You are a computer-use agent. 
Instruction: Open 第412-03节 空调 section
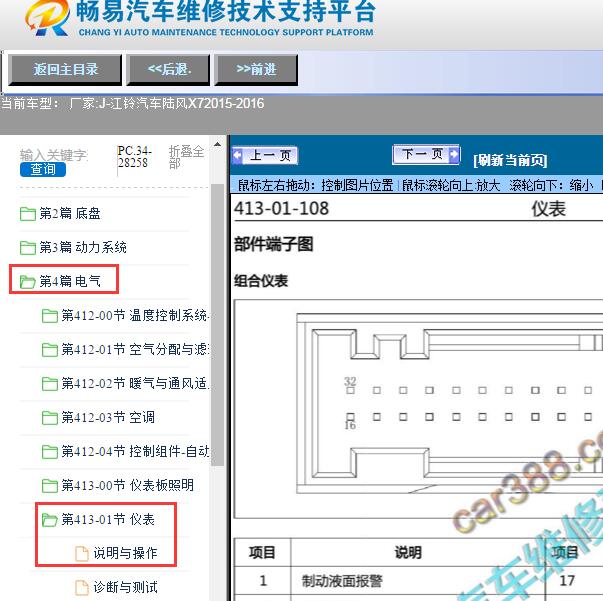(x=108, y=418)
